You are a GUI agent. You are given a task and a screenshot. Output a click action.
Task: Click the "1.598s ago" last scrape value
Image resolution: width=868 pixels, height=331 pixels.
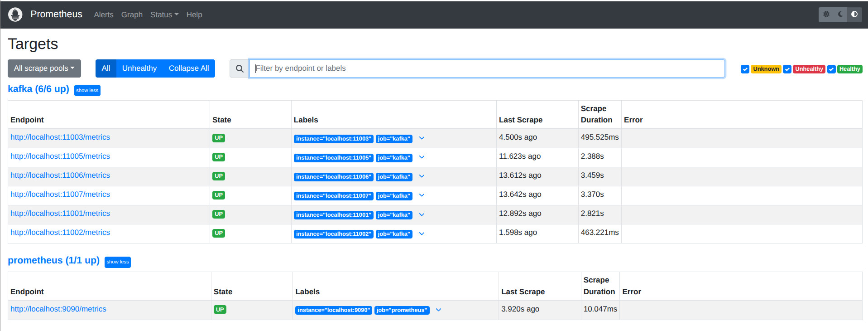(518, 233)
